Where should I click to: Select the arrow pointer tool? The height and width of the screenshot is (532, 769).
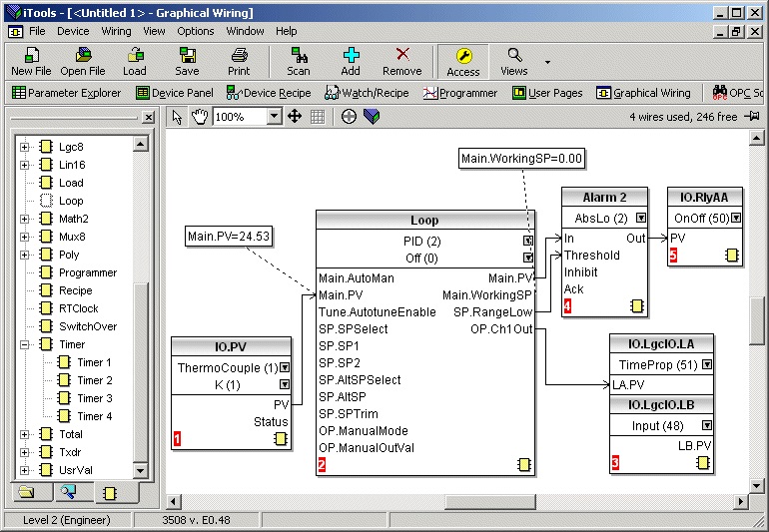pos(178,117)
